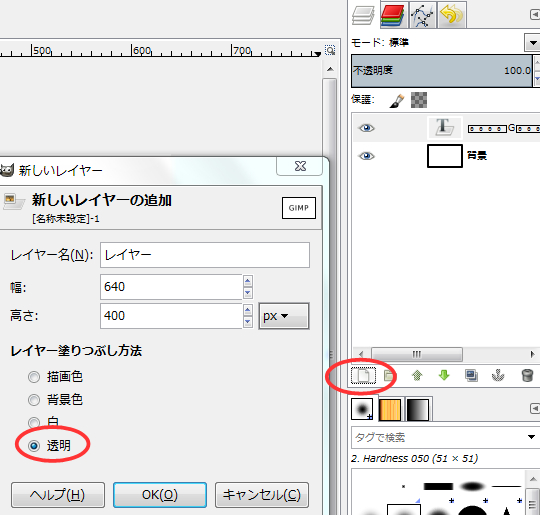The height and width of the screenshot is (515, 540).
Task: Click the brush tag filter field
Action: pos(437,437)
